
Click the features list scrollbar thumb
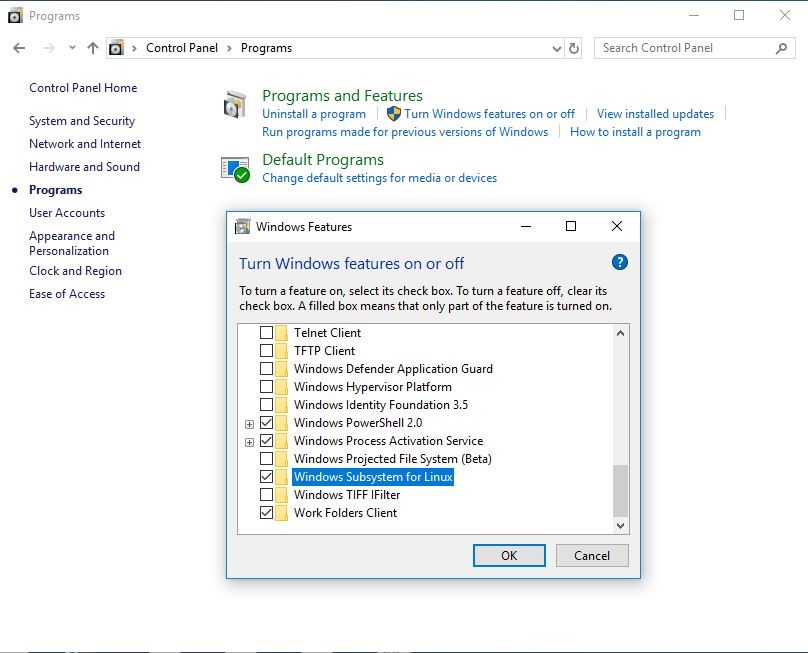tap(620, 491)
